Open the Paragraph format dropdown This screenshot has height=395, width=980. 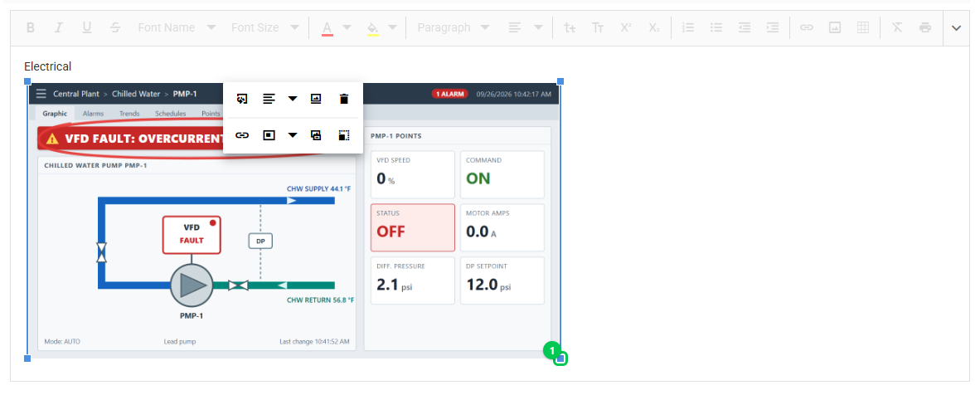tap(453, 27)
